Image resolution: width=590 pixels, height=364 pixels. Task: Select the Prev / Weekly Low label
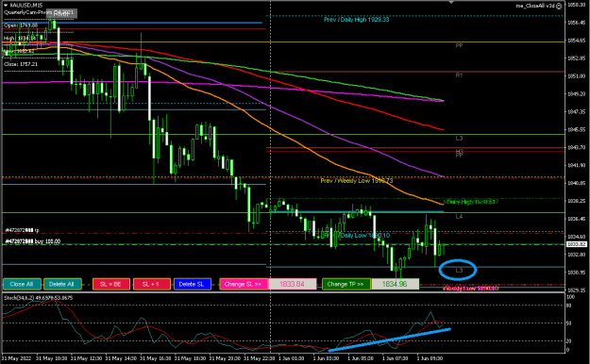356,181
